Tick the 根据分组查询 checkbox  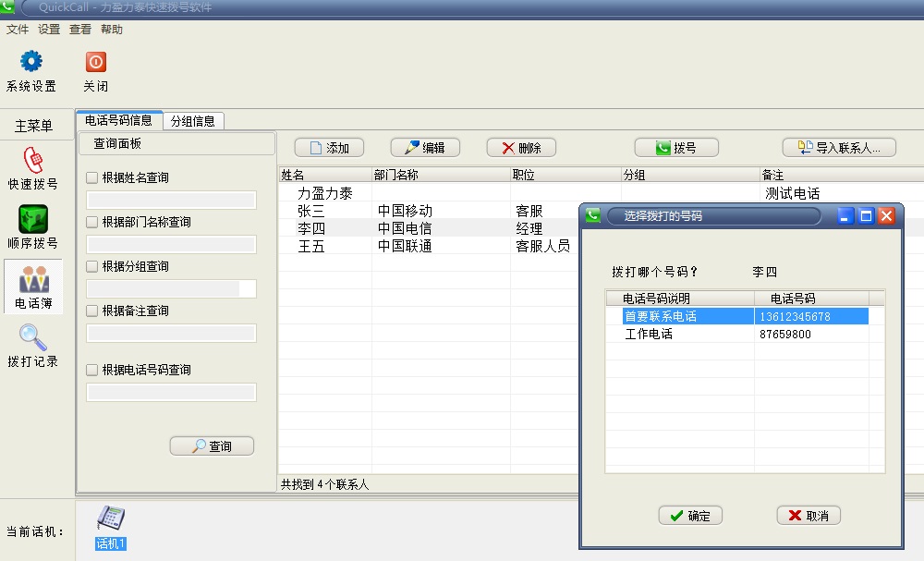point(91,267)
